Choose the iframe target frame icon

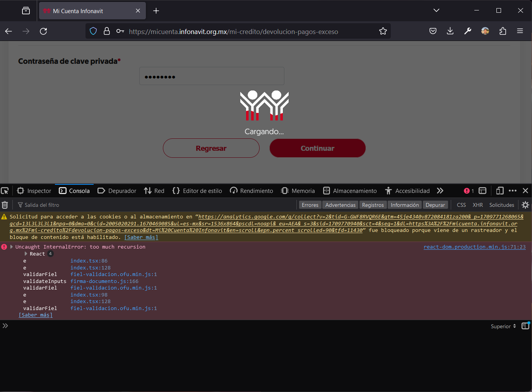click(483, 191)
